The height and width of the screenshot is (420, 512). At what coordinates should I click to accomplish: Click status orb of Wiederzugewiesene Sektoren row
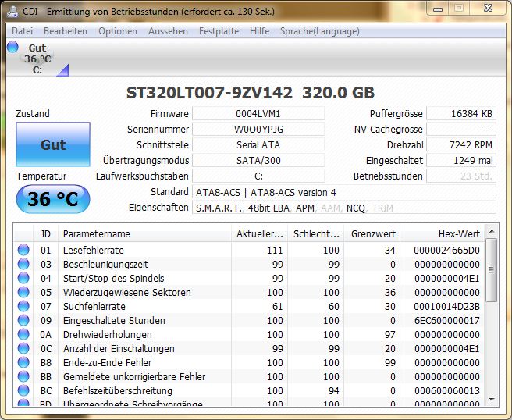23,292
